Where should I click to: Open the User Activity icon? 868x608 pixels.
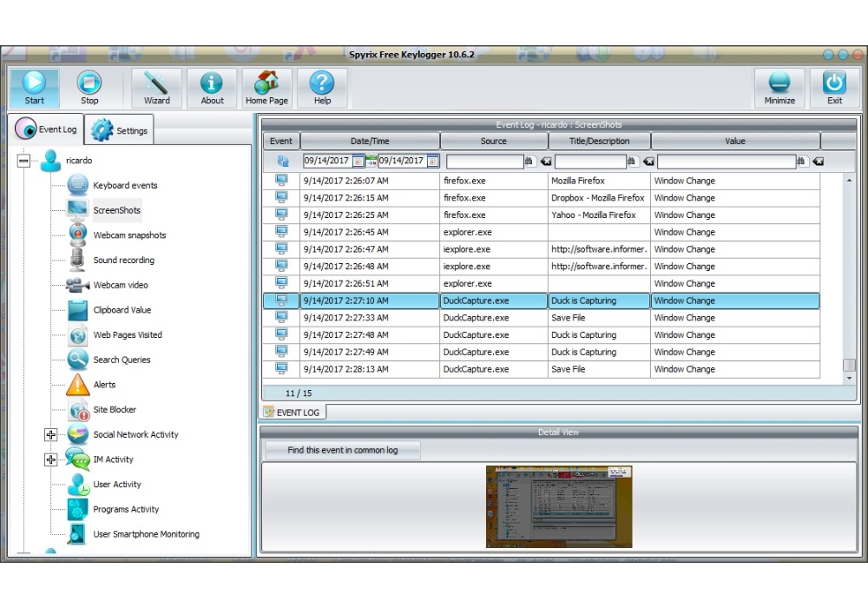point(78,485)
